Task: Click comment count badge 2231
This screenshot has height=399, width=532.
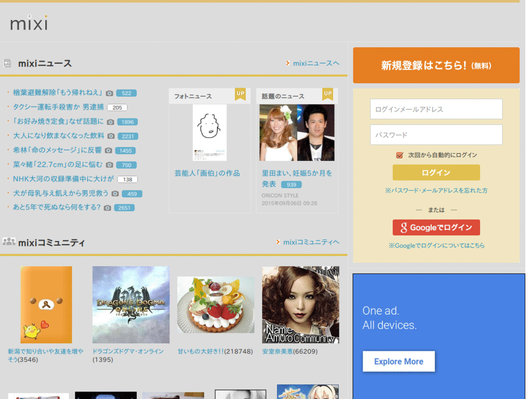Action: tap(128, 136)
